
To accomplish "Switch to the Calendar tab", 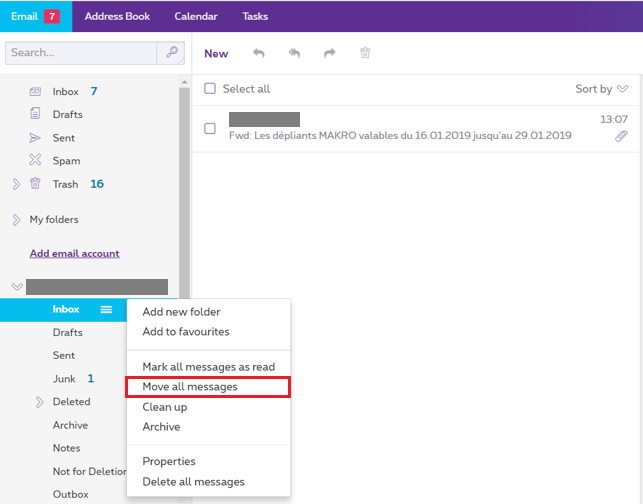I will [196, 16].
